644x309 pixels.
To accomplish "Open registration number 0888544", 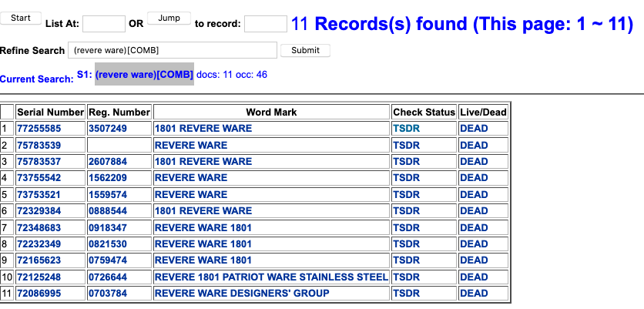I will point(108,211).
